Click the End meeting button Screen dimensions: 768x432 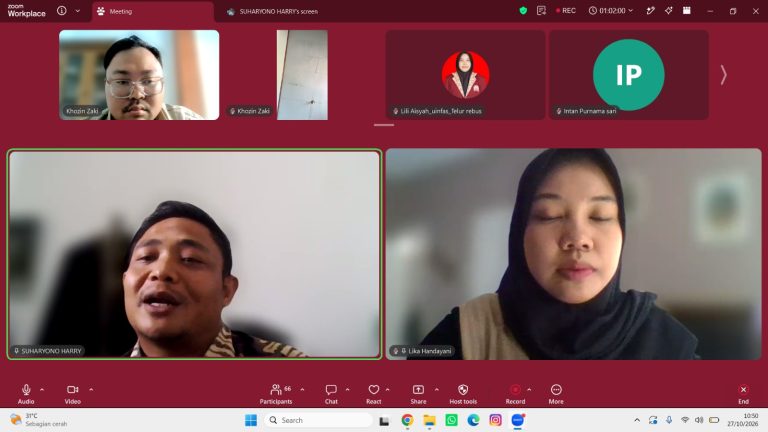coord(744,394)
